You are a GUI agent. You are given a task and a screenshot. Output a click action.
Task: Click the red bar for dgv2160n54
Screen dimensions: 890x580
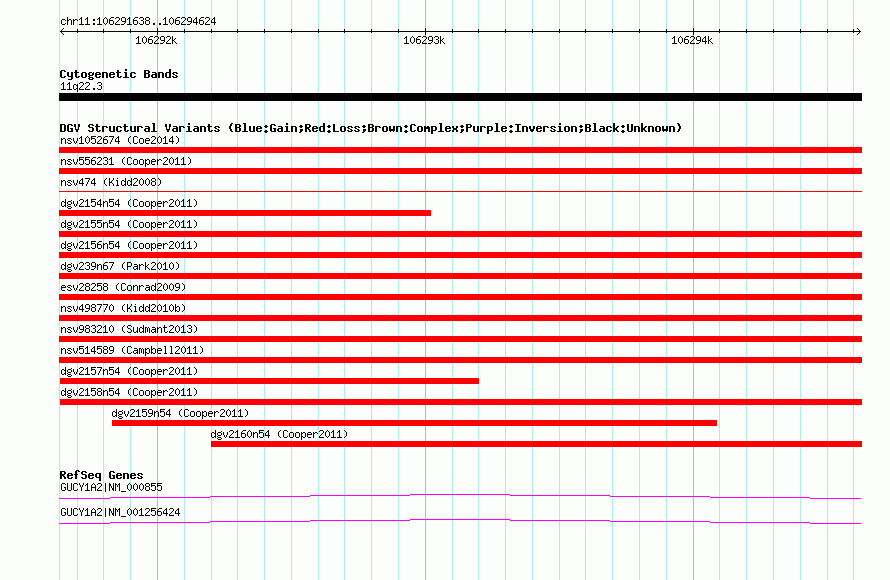click(x=536, y=444)
